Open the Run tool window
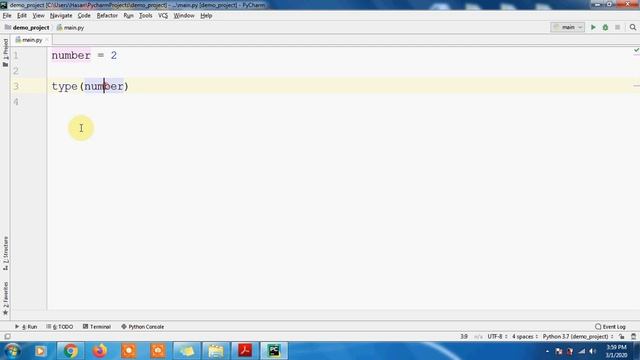Screen dimensions: 640x360 point(26,327)
